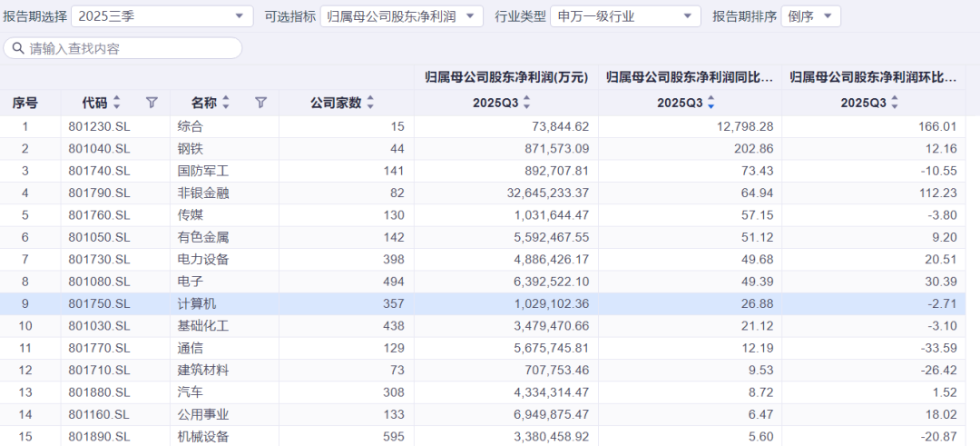Click code 801050.SL

click(x=100, y=238)
